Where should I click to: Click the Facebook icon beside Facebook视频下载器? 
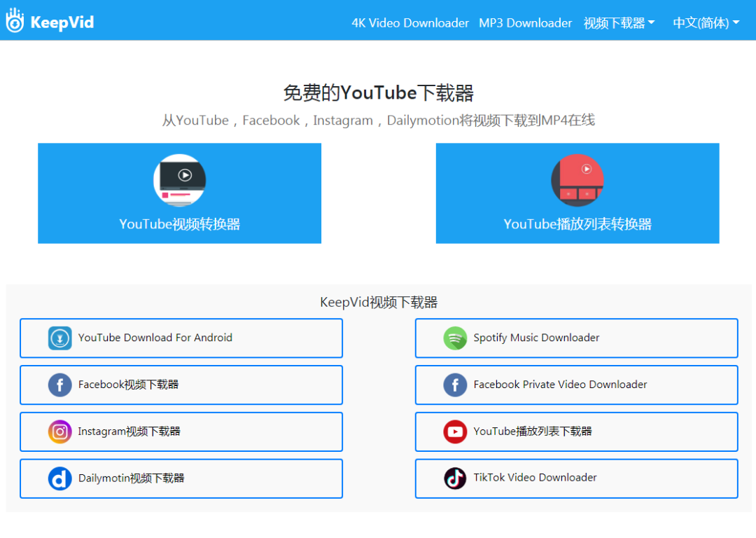point(59,385)
